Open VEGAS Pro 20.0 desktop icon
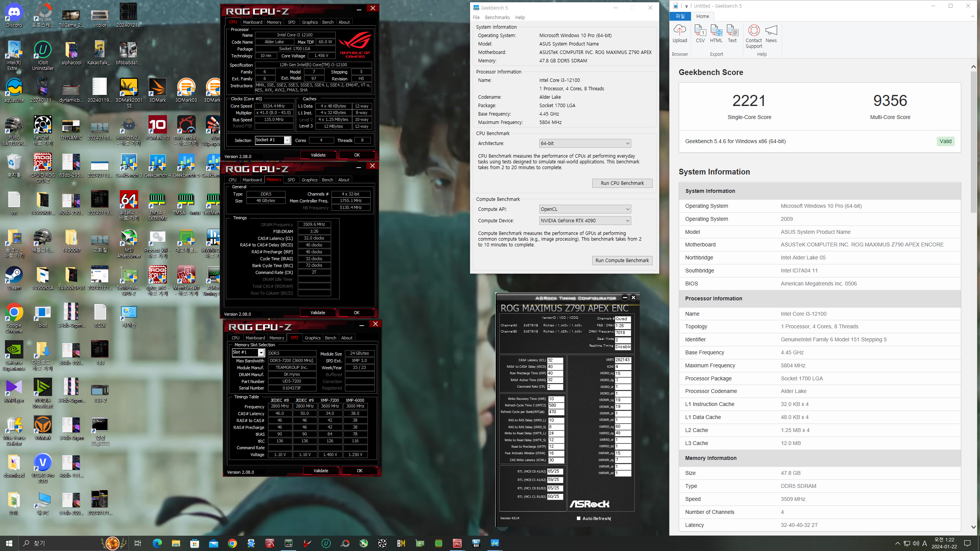980x551 pixels. tap(43, 468)
